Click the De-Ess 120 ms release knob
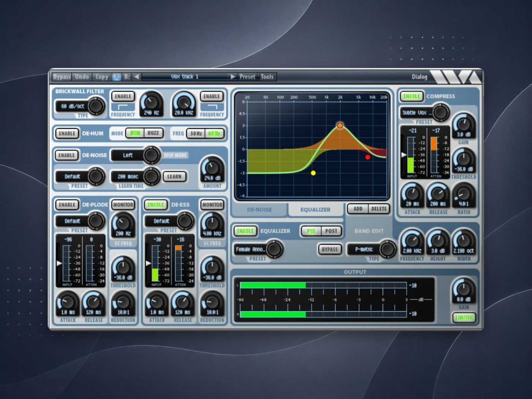Image resolution: width=532 pixels, height=399 pixels. click(183, 303)
